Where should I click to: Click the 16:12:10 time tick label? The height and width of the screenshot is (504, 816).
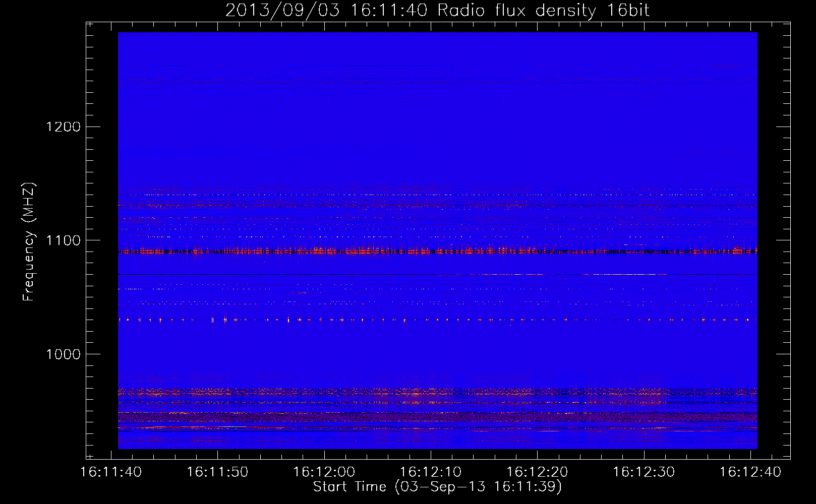pyautogui.click(x=431, y=472)
